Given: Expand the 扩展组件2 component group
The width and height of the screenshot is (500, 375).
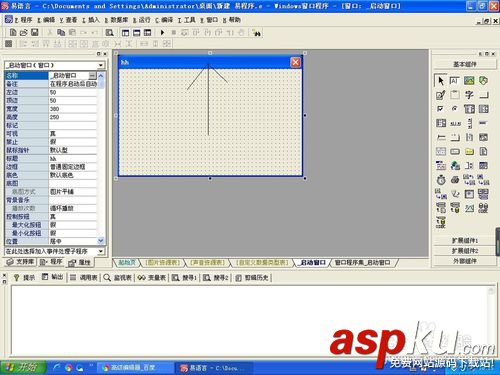Looking at the screenshot, I should (x=464, y=251).
